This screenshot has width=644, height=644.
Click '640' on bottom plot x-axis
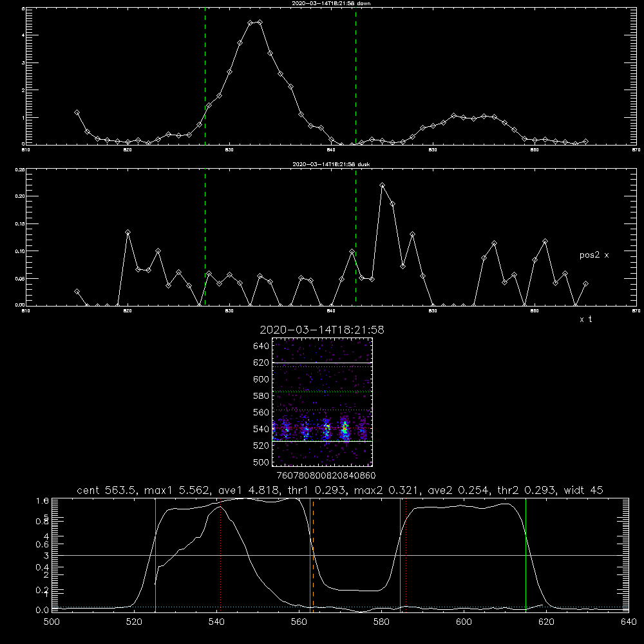pyautogui.click(x=629, y=622)
